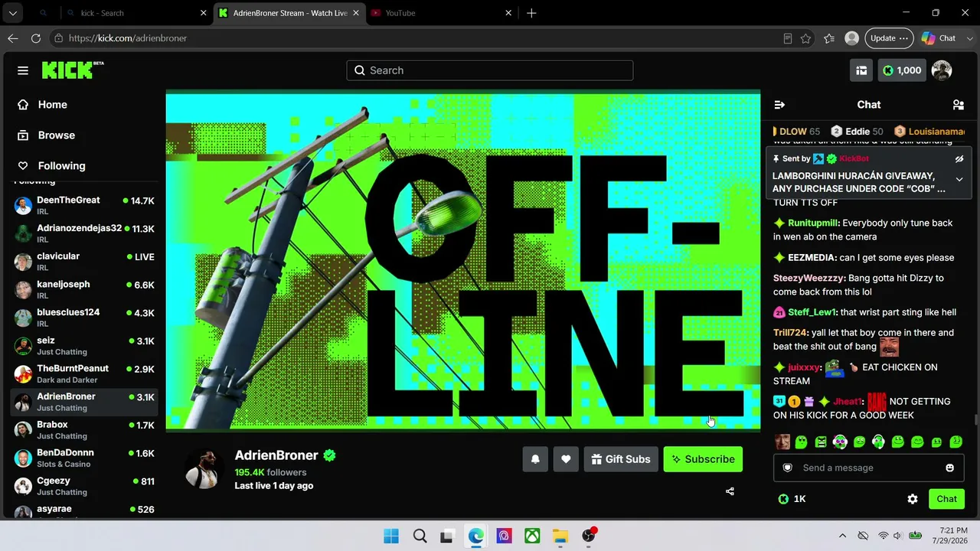980x551 pixels.
Task: Open the 1,000 kicks balance button
Action: (901, 70)
